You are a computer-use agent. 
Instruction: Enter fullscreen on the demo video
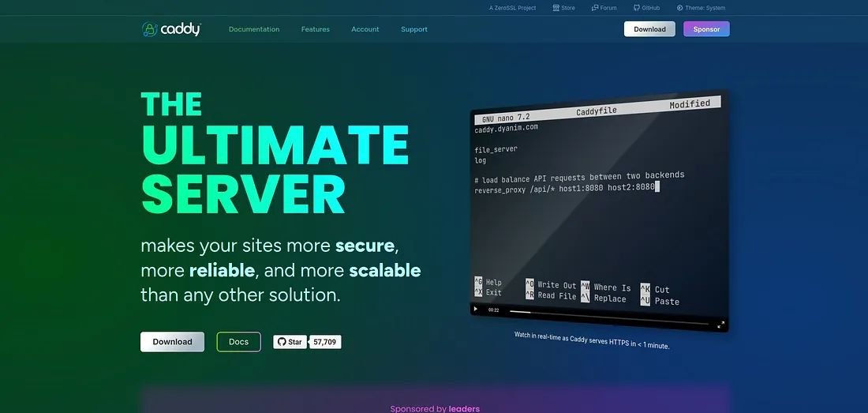coord(720,325)
